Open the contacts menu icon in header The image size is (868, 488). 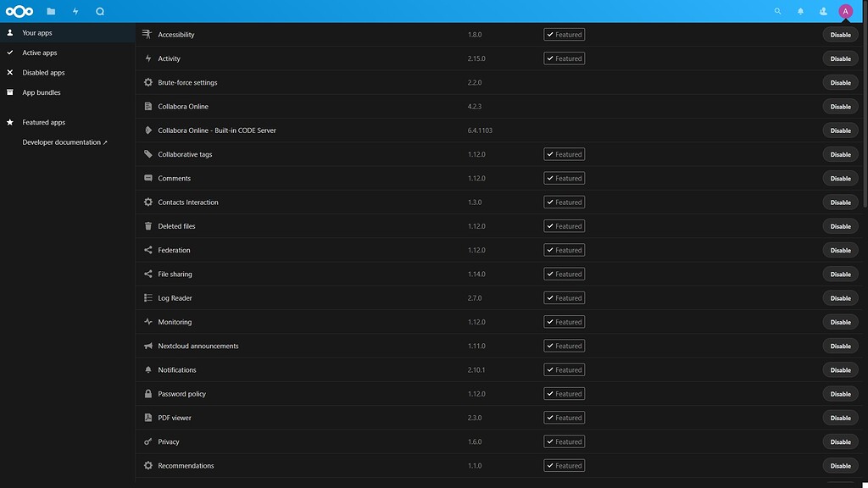pyautogui.click(x=823, y=12)
